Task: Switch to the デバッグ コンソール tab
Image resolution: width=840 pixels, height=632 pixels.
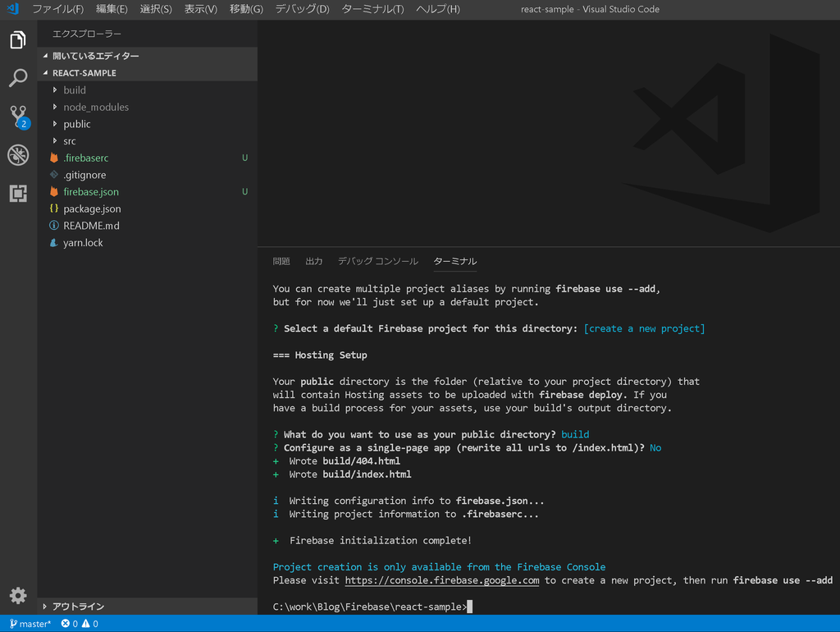Action: point(377,260)
